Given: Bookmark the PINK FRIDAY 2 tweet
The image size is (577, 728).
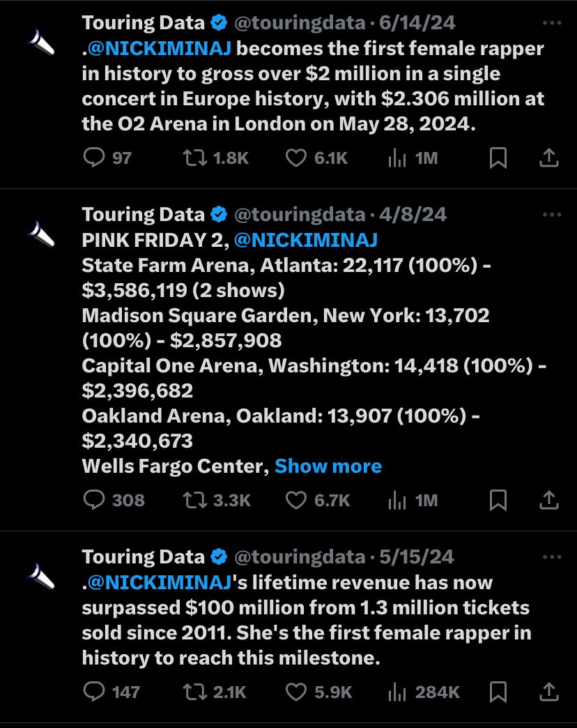Looking at the screenshot, I should coord(498,500).
